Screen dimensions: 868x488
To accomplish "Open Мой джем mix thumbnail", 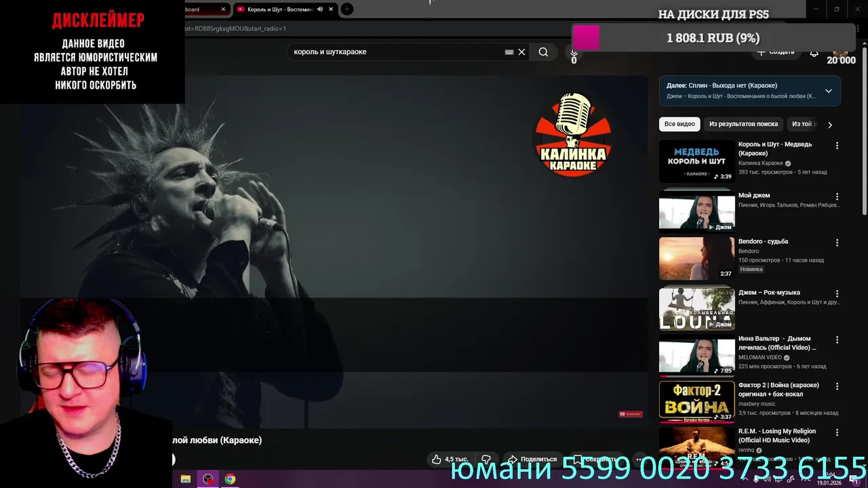I will [x=696, y=211].
